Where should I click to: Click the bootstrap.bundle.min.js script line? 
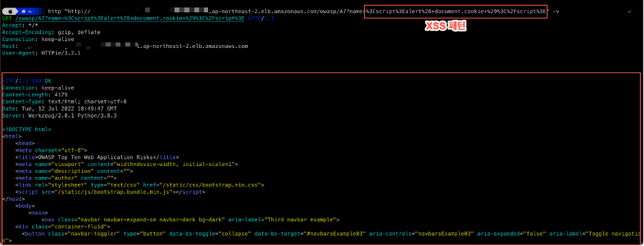click(110, 192)
